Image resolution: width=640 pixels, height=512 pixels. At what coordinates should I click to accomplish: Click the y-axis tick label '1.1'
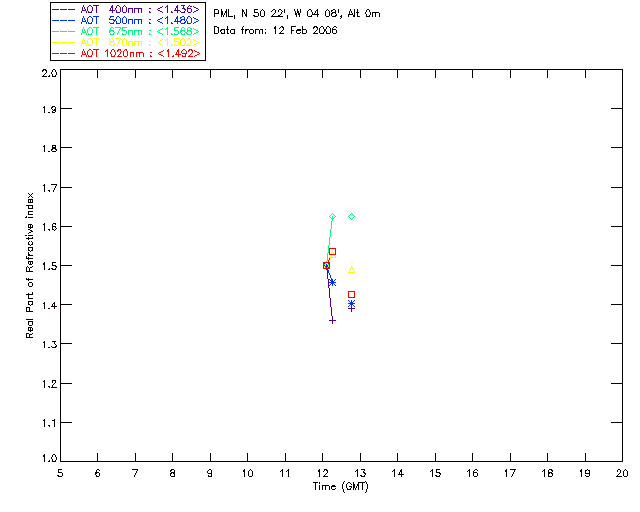(49, 423)
